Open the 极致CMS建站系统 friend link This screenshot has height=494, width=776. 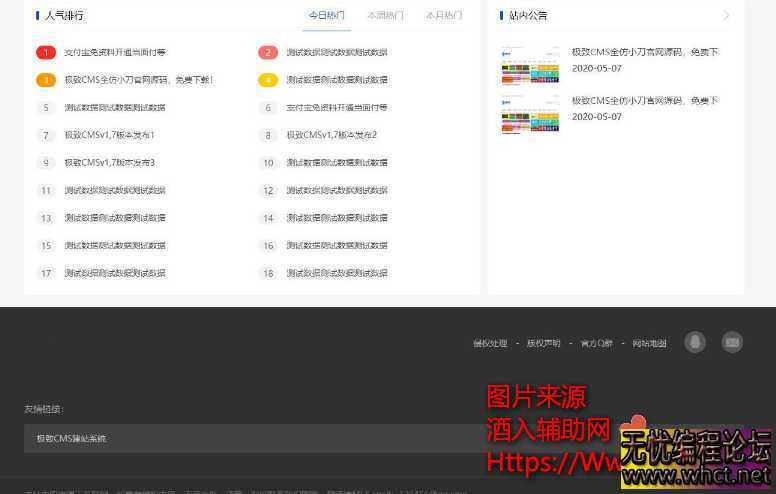pos(71,438)
